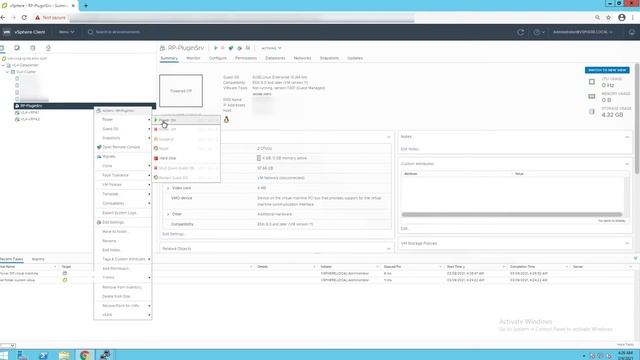Choose Remove from Inventory in context menu
640x360 pixels.
[123, 287]
